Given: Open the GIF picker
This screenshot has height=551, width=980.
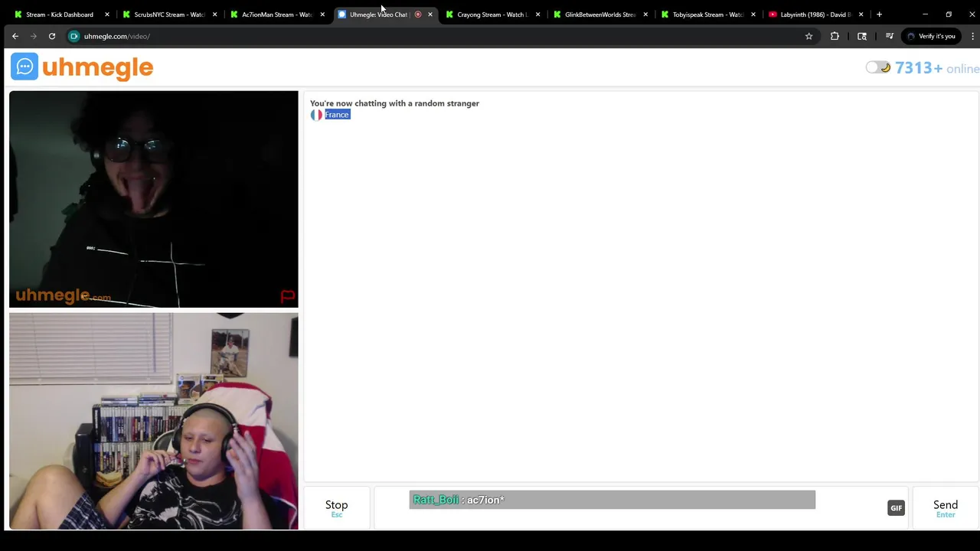Looking at the screenshot, I should [896, 507].
